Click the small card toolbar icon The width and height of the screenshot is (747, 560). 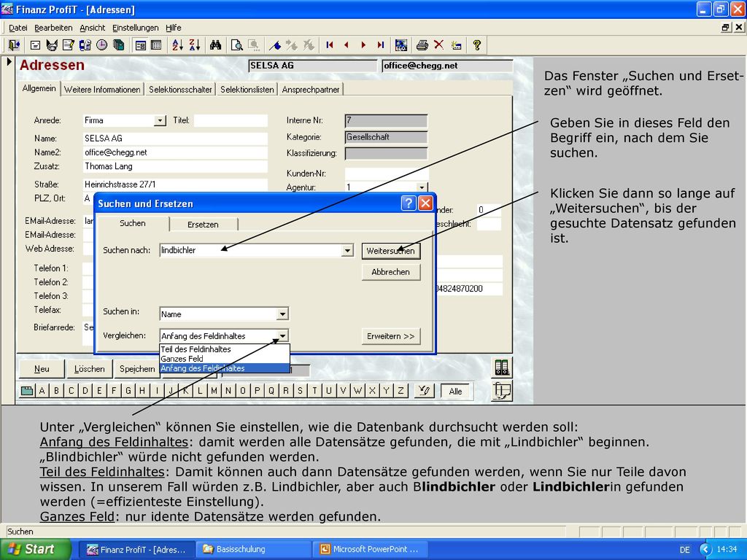(x=35, y=45)
